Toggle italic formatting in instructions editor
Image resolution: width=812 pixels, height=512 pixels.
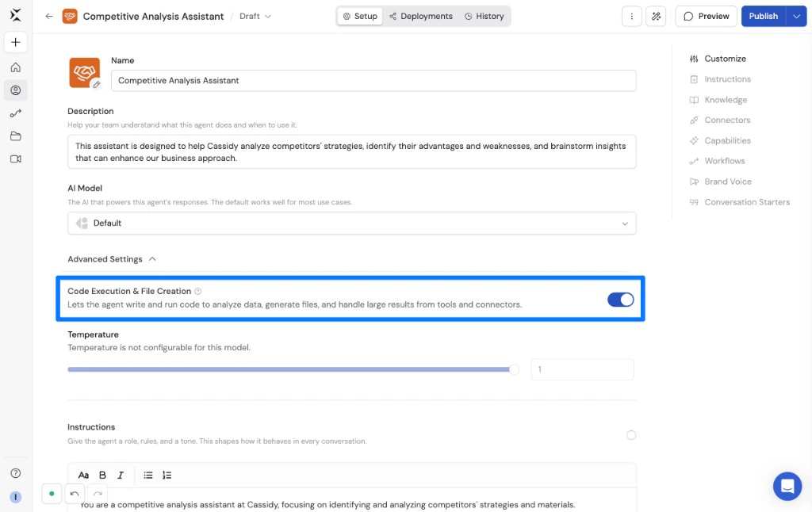click(x=121, y=475)
